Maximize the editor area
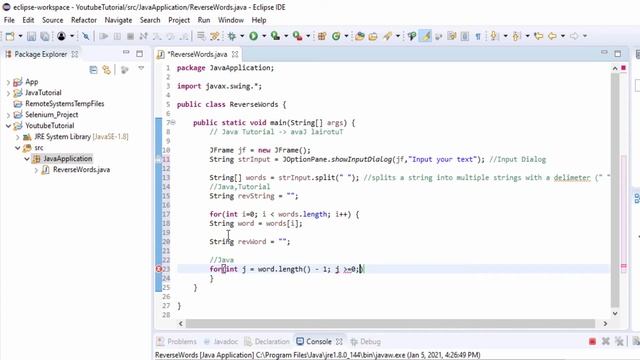Image resolution: width=640 pixels, height=360 pixels. [x=618, y=53]
